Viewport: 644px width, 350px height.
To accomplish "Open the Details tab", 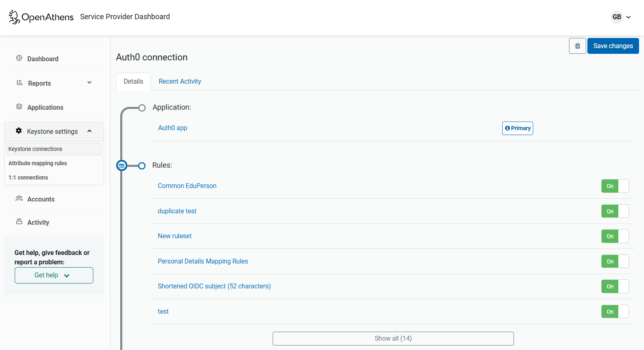I will click(133, 81).
